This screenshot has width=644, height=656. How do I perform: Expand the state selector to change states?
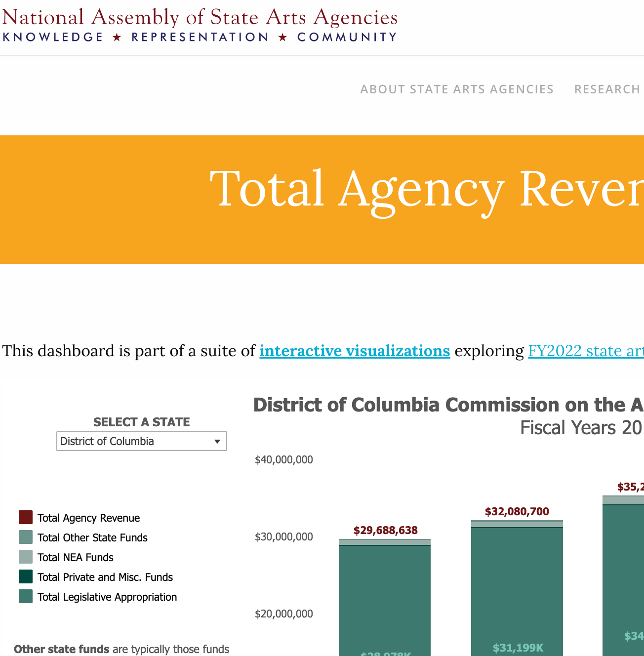[142, 441]
